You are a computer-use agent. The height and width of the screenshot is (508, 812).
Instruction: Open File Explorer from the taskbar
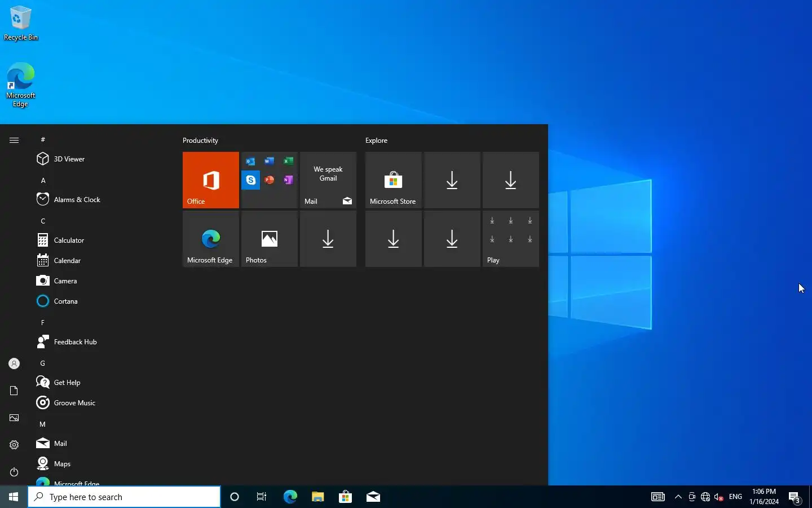317,497
